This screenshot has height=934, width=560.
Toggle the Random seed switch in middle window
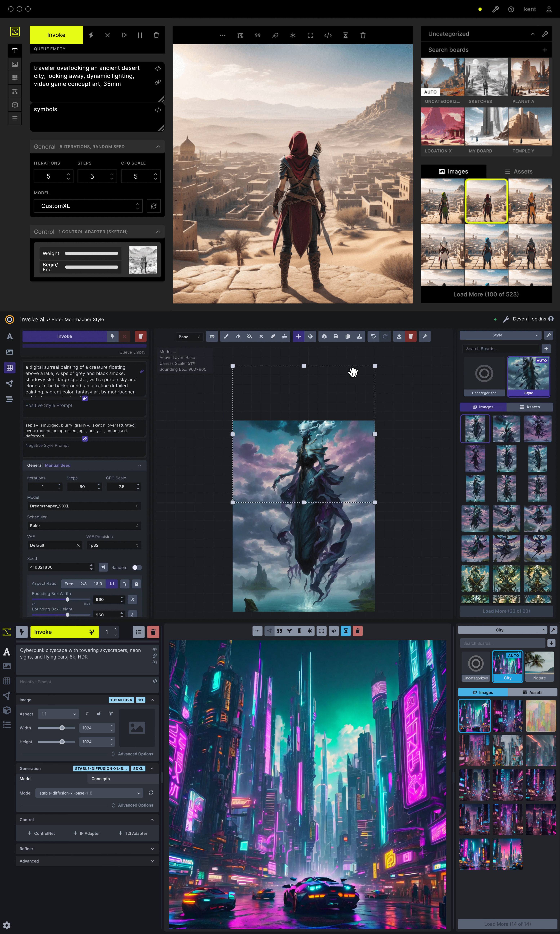[137, 567]
